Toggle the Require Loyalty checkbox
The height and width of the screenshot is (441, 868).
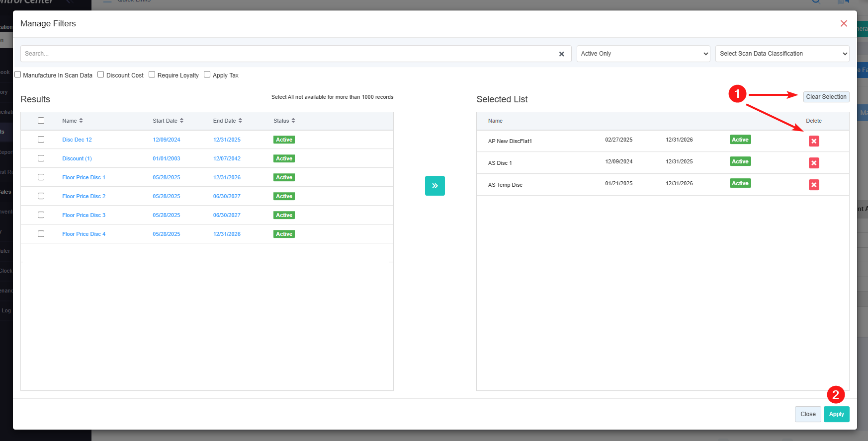pos(152,74)
